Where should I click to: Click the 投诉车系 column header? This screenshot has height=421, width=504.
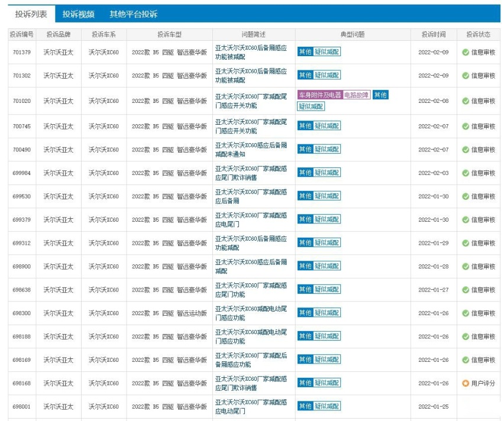pyautogui.click(x=104, y=34)
